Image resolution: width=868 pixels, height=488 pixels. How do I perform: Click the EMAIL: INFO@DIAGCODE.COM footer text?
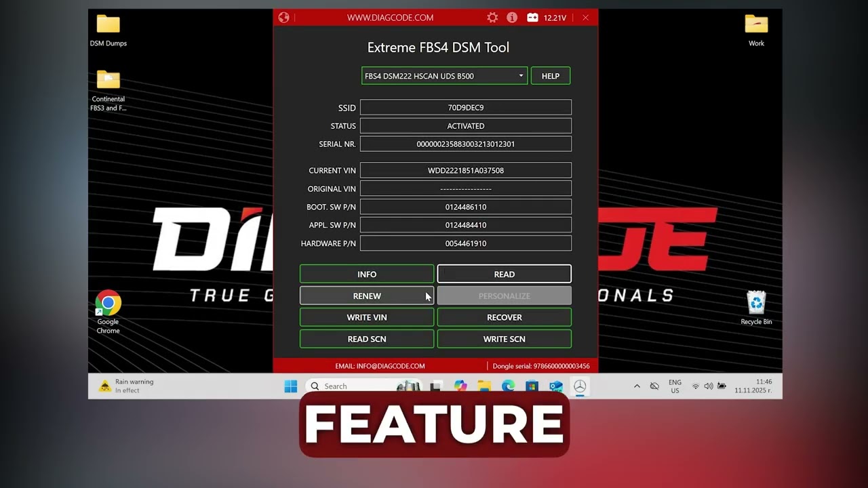coord(380,366)
